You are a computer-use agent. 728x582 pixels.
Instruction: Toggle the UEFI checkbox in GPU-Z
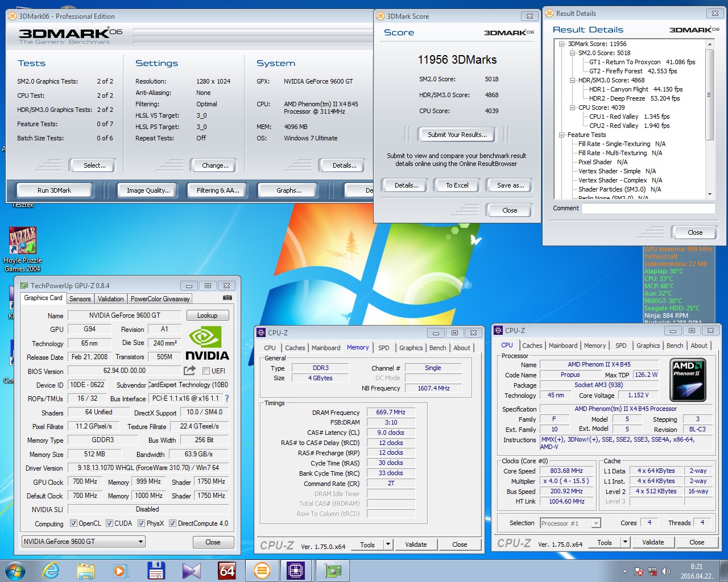click(x=206, y=371)
